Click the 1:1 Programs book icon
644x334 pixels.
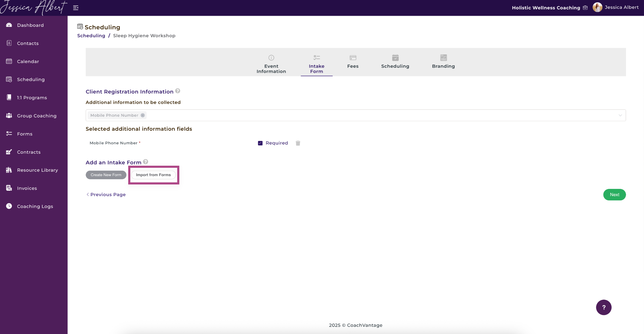coord(9,97)
